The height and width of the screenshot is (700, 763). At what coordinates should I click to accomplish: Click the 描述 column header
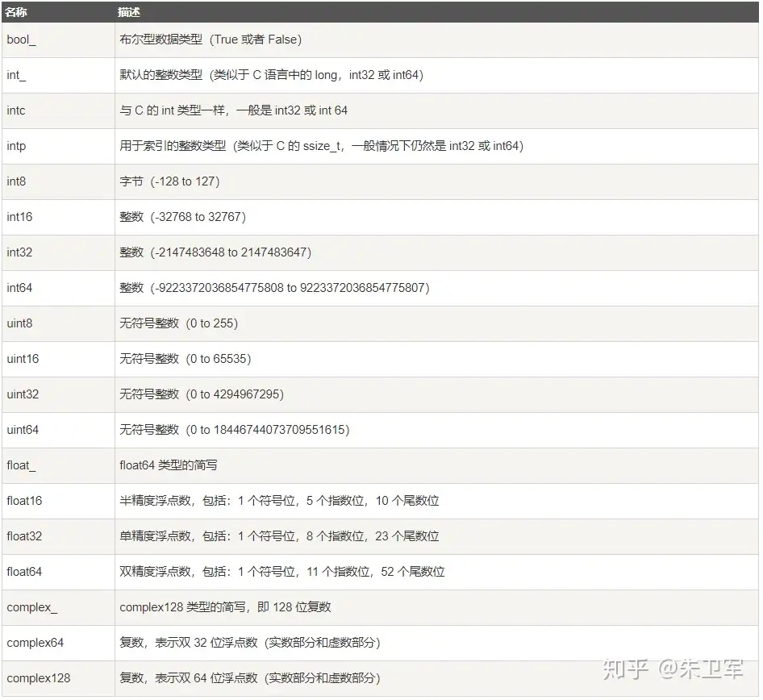tap(437, 11)
